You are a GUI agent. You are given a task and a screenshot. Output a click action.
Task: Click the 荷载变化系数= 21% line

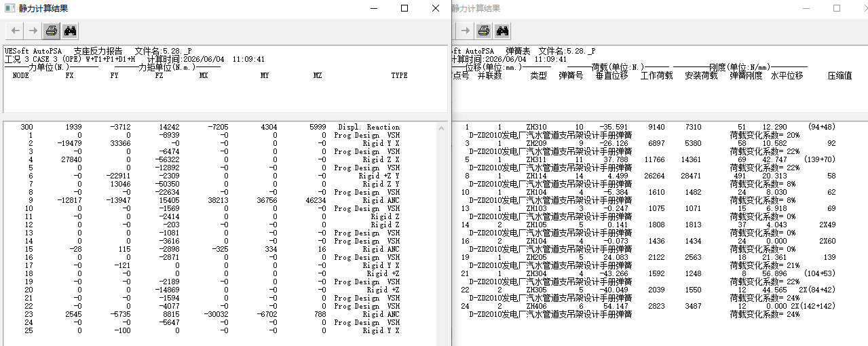click(x=764, y=266)
